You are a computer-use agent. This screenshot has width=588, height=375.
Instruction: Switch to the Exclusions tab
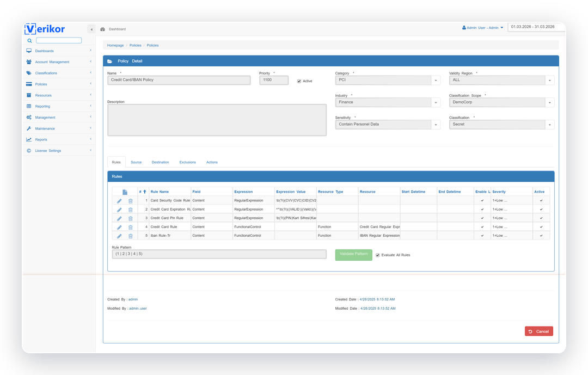pos(187,162)
